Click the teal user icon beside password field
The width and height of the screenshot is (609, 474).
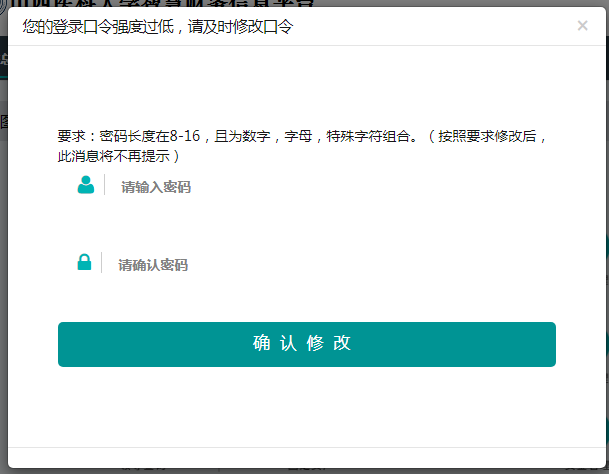pos(85,185)
